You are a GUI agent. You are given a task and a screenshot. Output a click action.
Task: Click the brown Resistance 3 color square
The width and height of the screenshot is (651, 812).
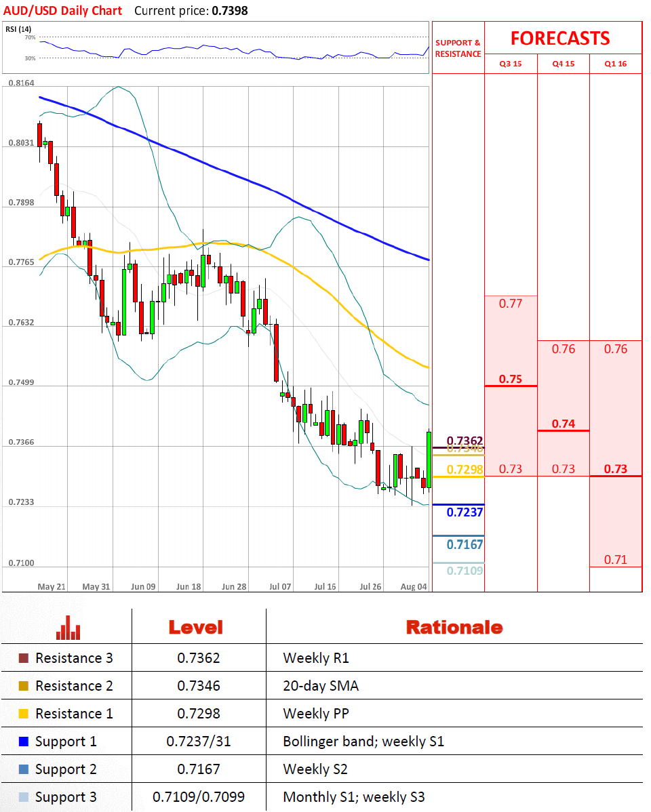pos(24,658)
